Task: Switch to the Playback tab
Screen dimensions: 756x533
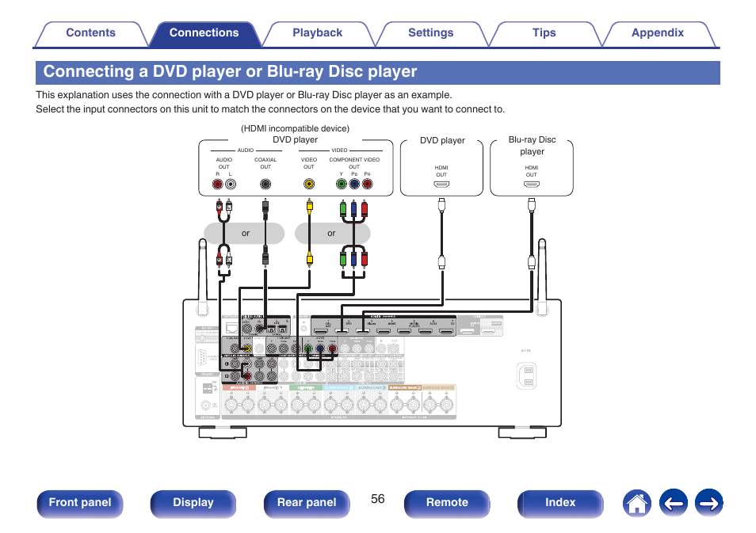Action: 317,33
